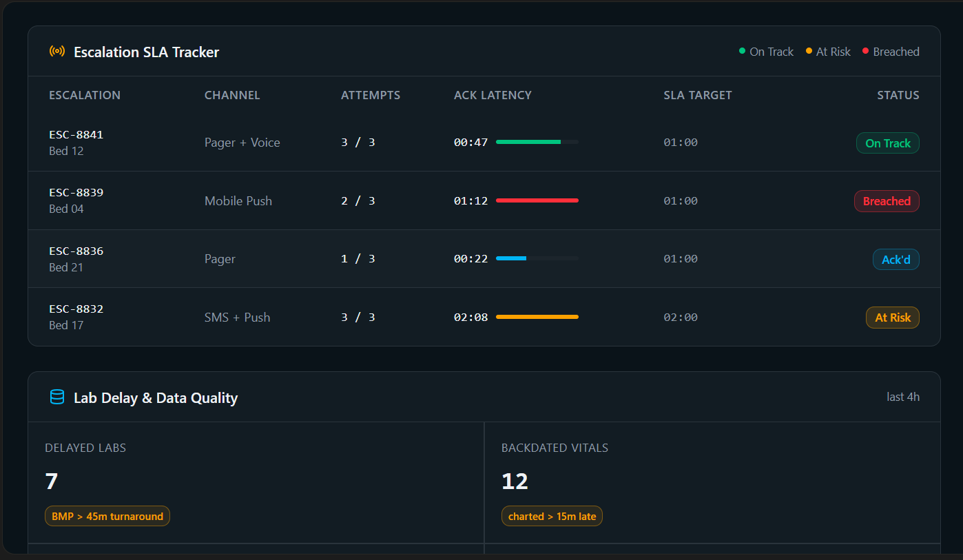Click the On Track status badge

tap(887, 143)
